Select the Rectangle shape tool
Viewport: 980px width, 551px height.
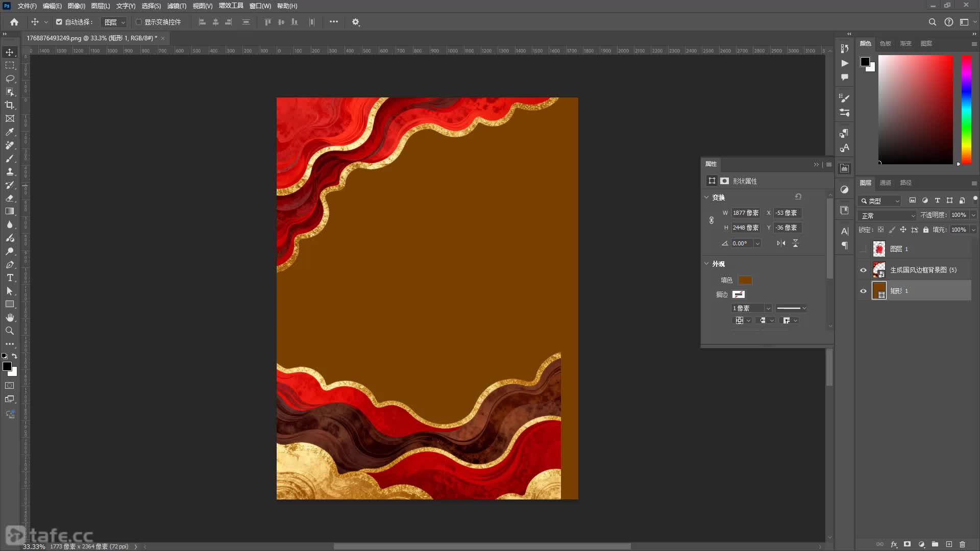pyautogui.click(x=10, y=304)
